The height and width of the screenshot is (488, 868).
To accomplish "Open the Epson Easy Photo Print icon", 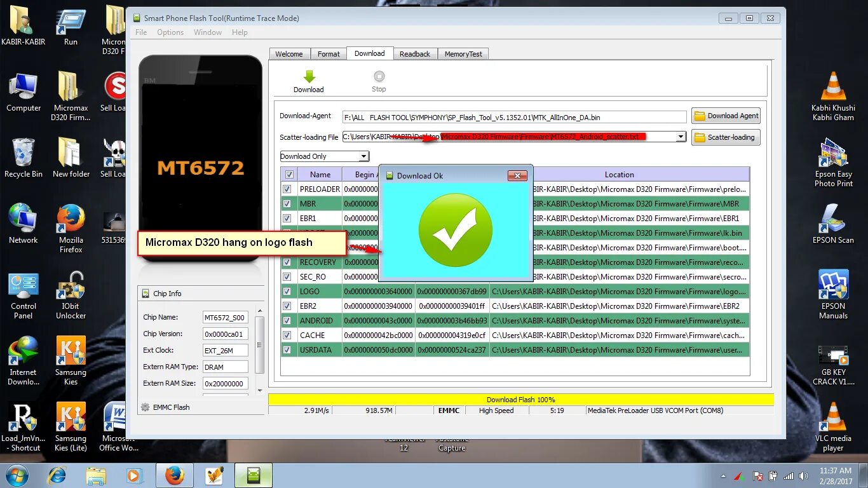I will click(834, 163).
